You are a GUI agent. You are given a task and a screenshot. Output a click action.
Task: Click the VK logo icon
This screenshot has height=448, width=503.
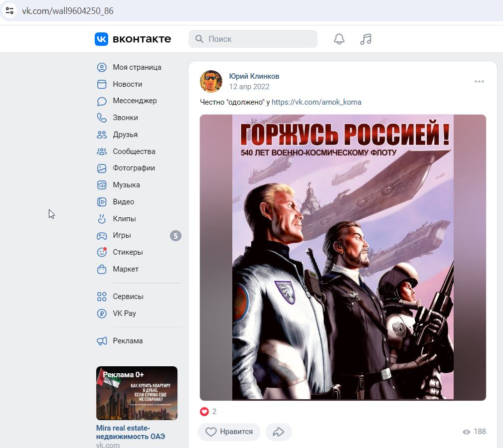coord(101,39)
